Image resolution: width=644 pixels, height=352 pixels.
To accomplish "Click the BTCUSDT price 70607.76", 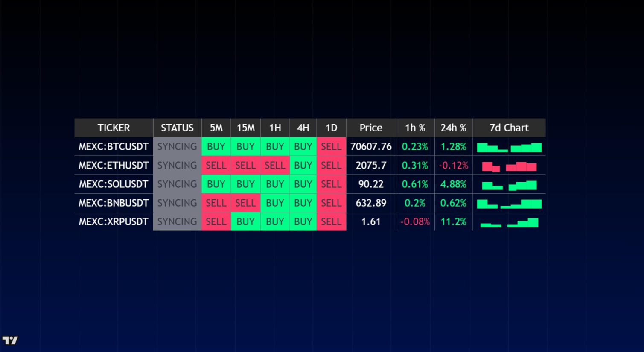I will pos(371,146).
